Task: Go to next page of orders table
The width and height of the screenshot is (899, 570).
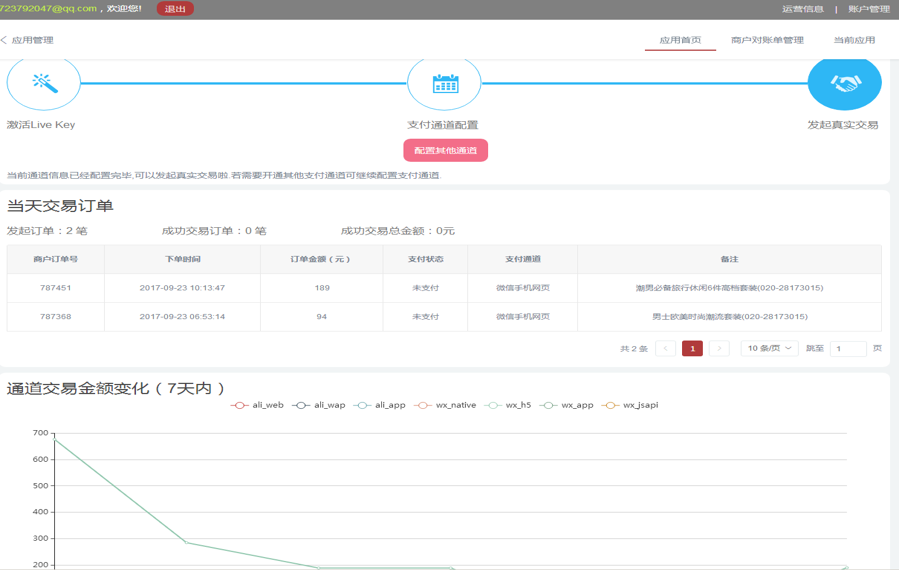Action: pyautogui.click(x=719, y=348)
